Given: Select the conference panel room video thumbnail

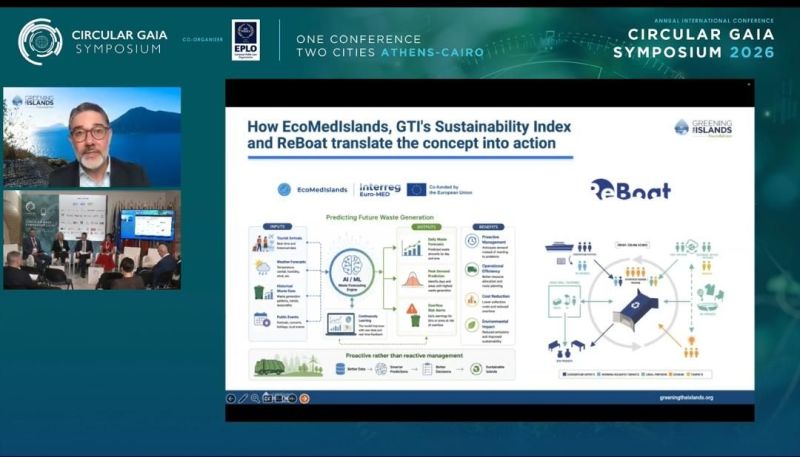Looking at the screenshot, I should coord(92,240).
